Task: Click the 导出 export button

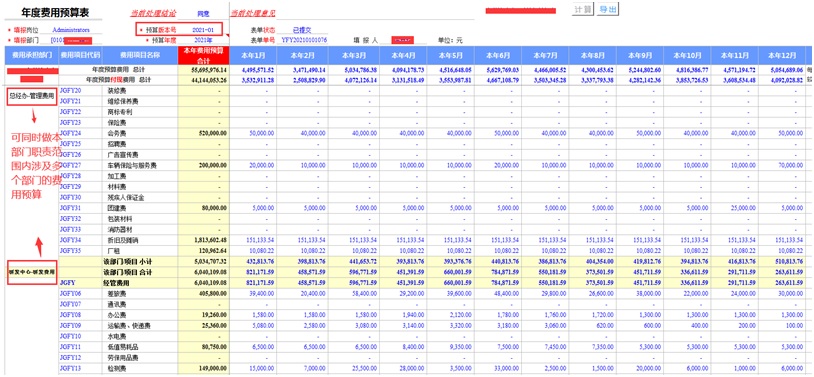Action: (608, 9)
